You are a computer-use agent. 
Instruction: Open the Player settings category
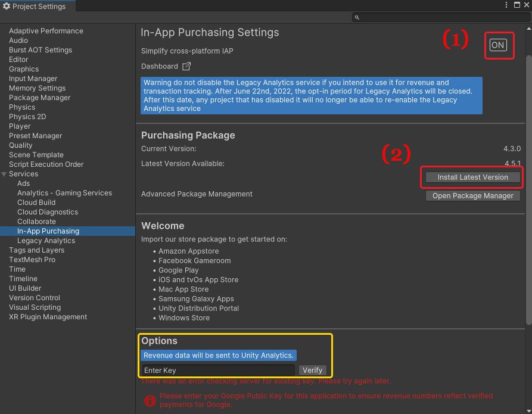click(20, 126)
